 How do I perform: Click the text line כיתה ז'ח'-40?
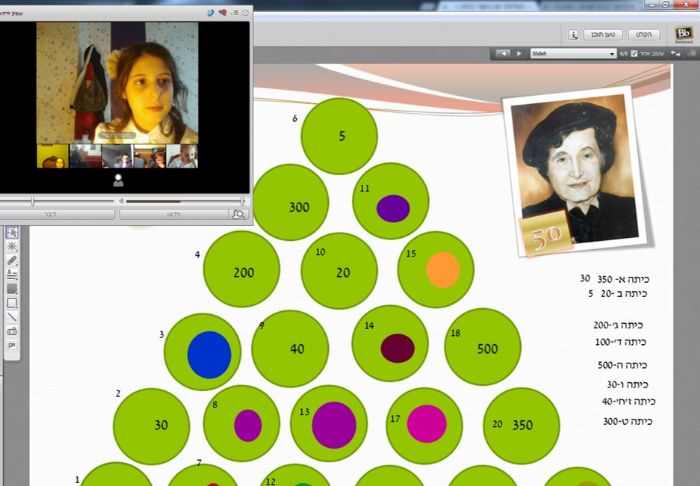[629, 402]
